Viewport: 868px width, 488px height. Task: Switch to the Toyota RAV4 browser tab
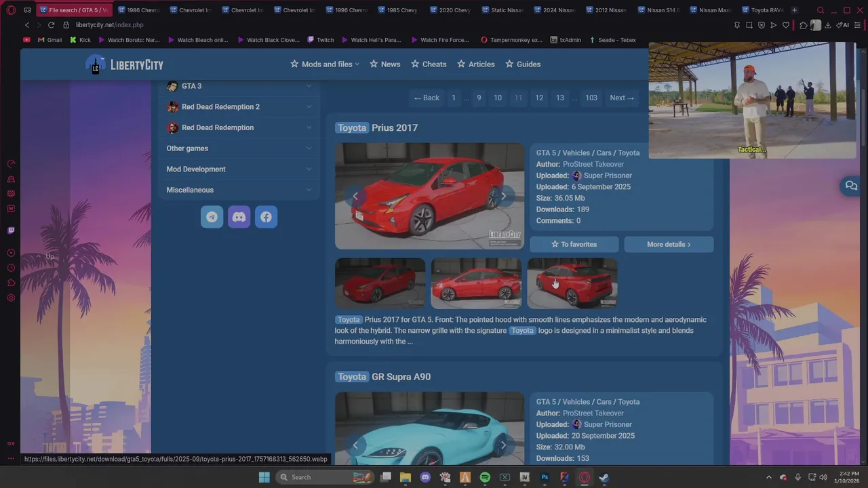(x=763, y=10)
